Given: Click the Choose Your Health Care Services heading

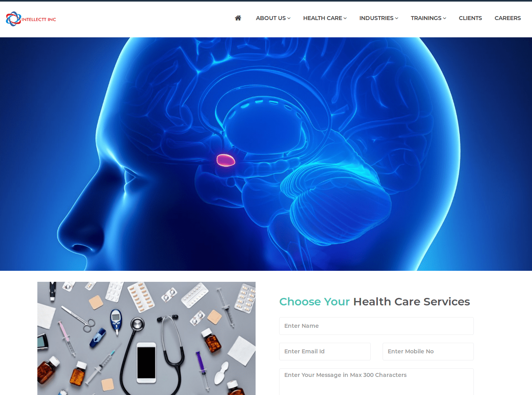Looking at the screenshot, I should click(x=374, y=301).
